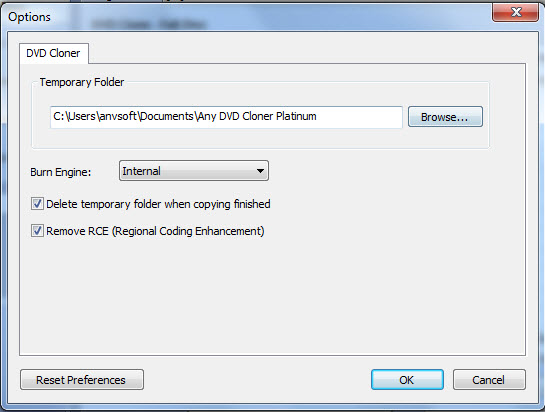
Task: Open the Burn Engine combo box
Action: (x=194, y=171)
